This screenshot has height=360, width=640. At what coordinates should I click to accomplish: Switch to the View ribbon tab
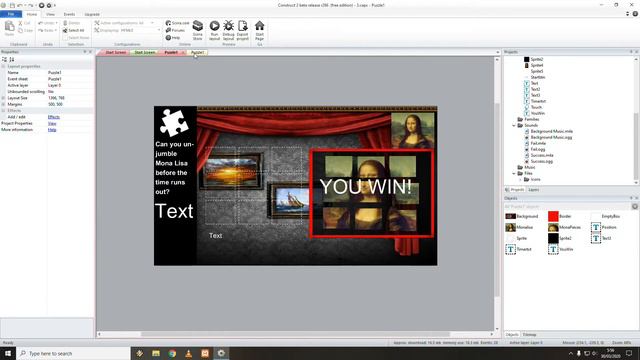point(50,14)
